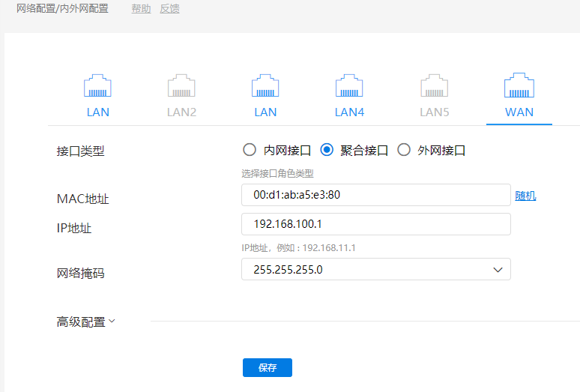
Task: Switch interface type to 外网接口
Action: 404,150
